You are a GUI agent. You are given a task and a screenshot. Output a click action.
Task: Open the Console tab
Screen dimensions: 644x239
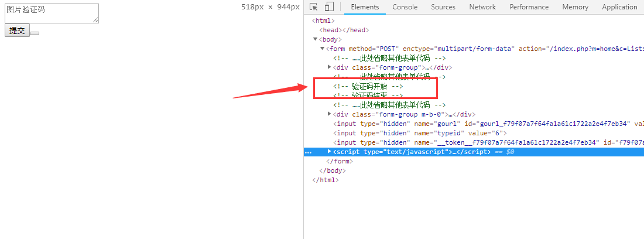tap(405, 7)
